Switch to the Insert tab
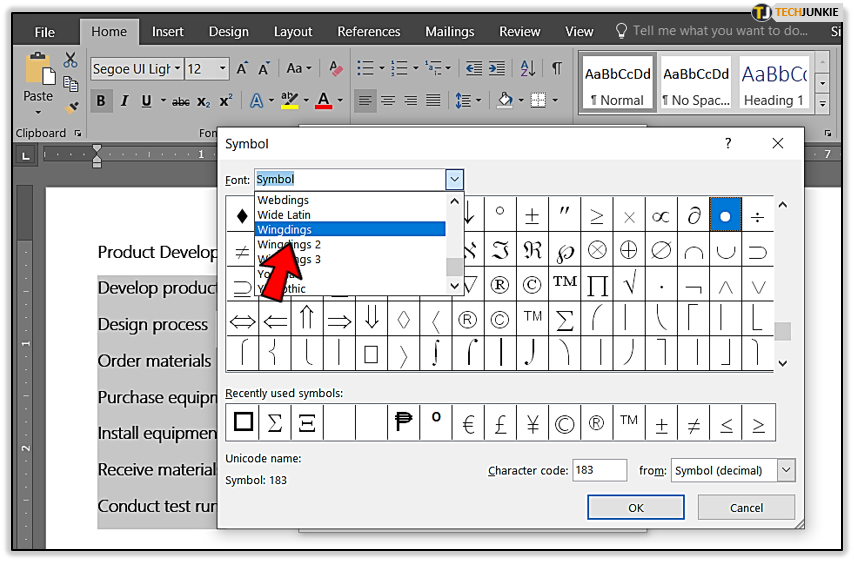Viewport: 854px width, 562px height. click(167, 32)
